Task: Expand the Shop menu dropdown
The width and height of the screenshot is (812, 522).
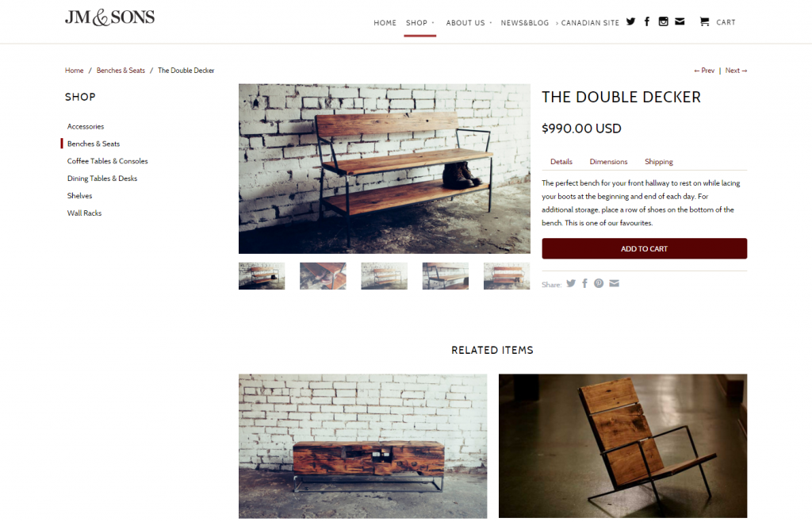Action: pyautogui.click(x=420, y=23)
